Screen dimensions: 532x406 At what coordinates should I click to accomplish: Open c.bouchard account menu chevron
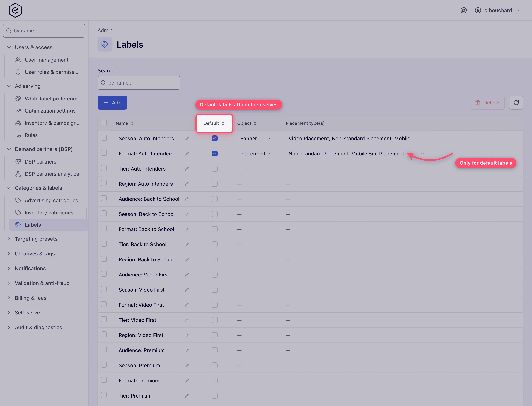pyautogui.click(x=517, y=10)
